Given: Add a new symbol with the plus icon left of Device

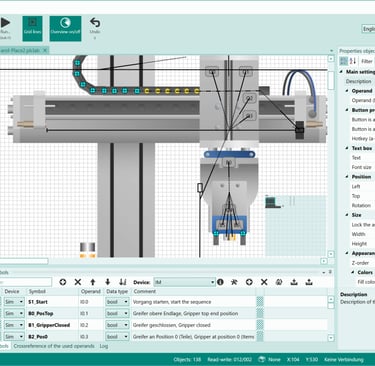Looking at the screenshot, I should (x=63, y=282).
